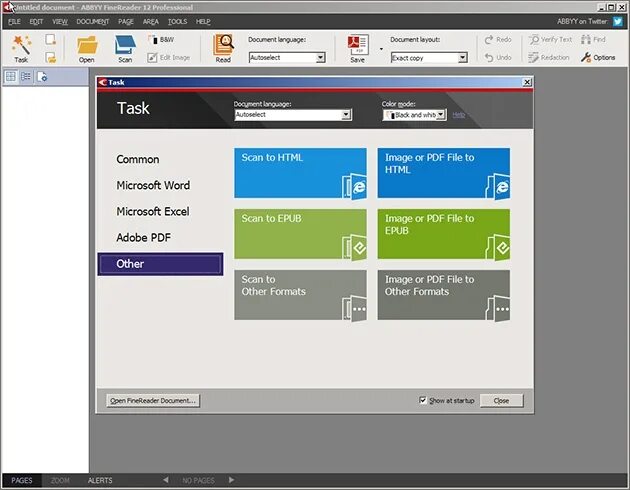Click the page properties icon in pages pane

click(x=42, y=76)
